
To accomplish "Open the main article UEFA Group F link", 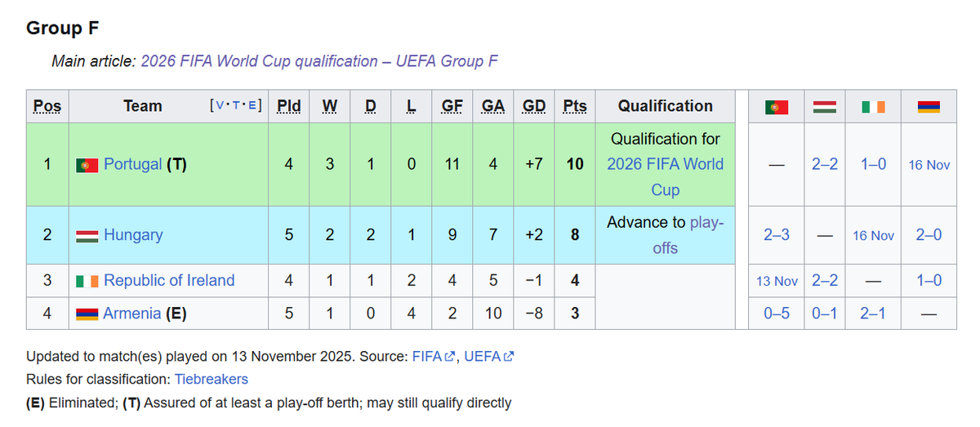I will point(319,61).
